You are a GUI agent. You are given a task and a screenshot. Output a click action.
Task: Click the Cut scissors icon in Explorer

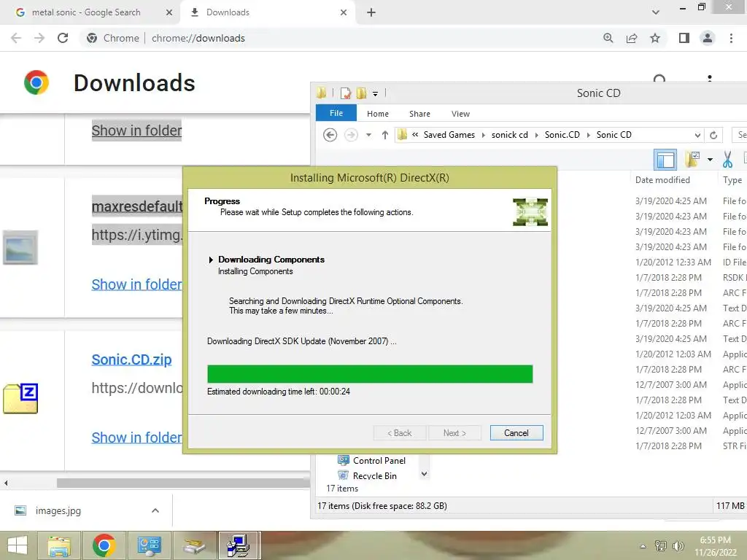[x=727, y=160]
